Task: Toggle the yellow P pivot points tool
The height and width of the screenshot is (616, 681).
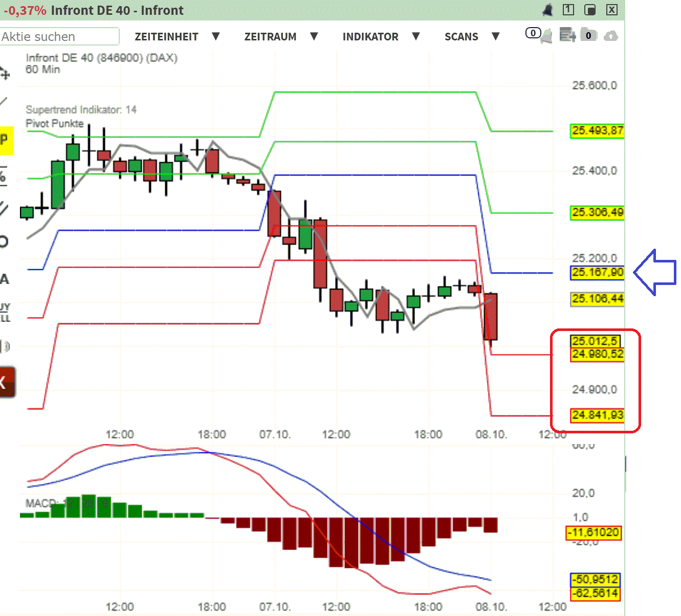Action: pos(6,140)
